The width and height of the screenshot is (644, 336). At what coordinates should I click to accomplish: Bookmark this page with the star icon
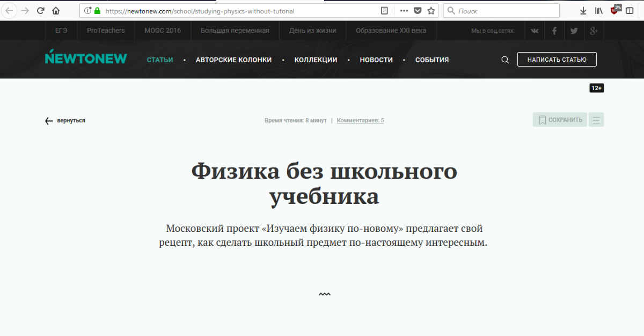click(431, 11)
